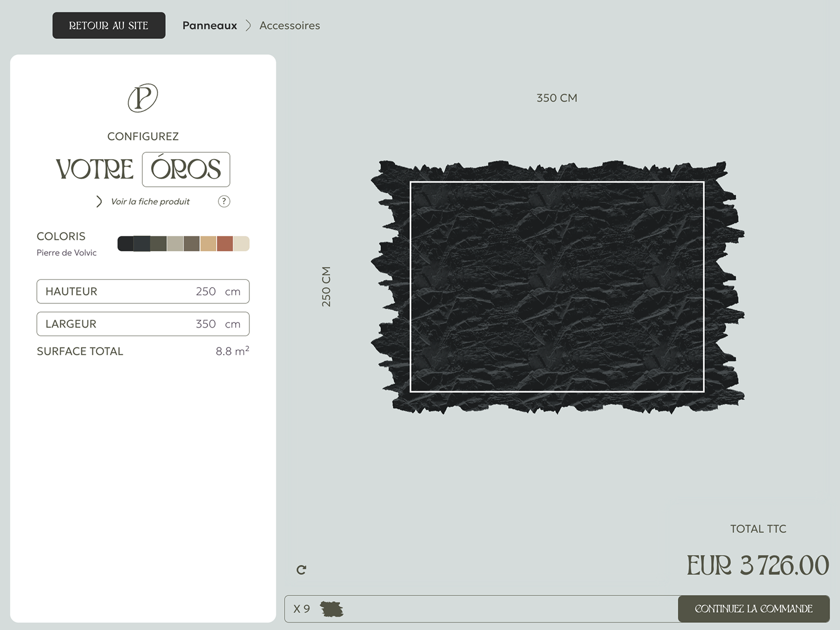Reset the configuration using the refresh icon

pyautogui.click(x=302, y=569)
